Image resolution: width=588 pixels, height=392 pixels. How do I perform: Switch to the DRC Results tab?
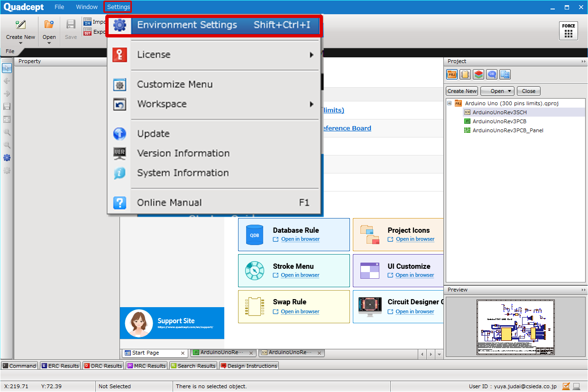click(x=103, y=366)
